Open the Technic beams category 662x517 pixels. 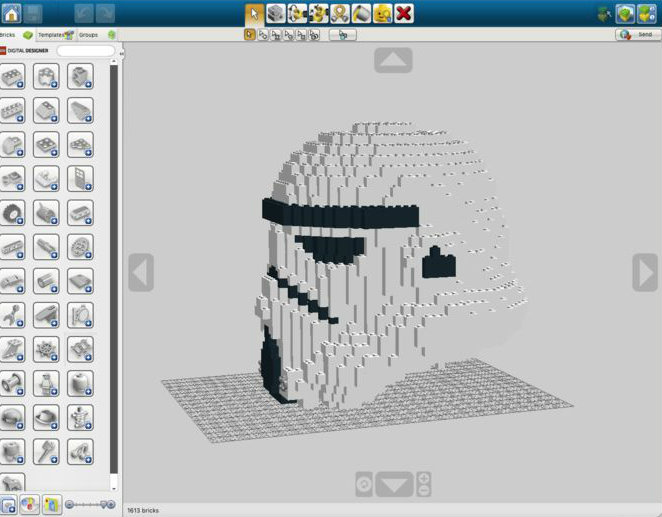(x=12, y=247)
